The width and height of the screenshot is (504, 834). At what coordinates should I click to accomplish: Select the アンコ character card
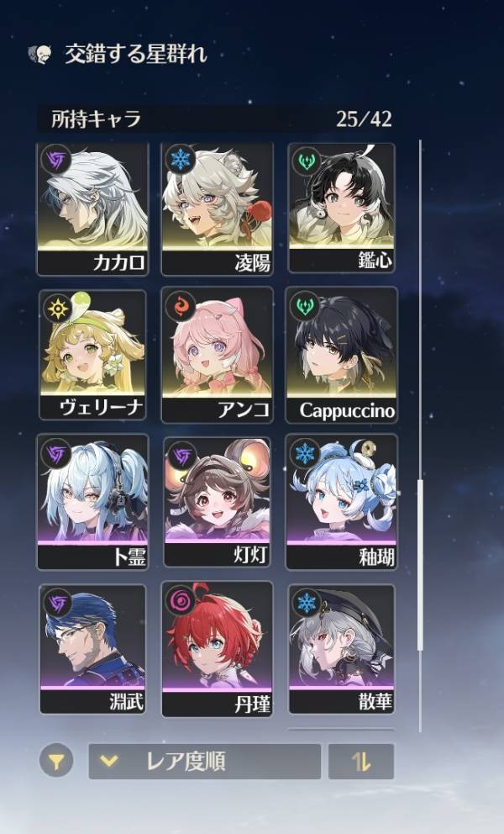pyautogui.click(x=217, y=355)
